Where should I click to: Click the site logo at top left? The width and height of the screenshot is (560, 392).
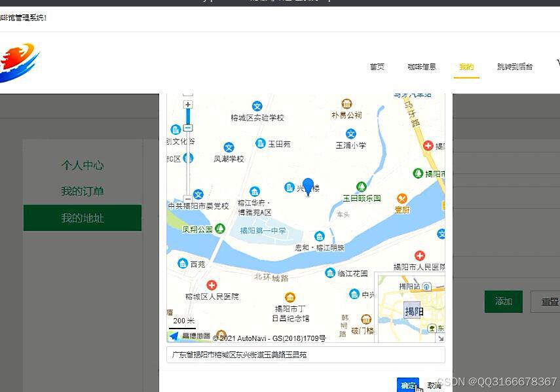coord(19,62)
